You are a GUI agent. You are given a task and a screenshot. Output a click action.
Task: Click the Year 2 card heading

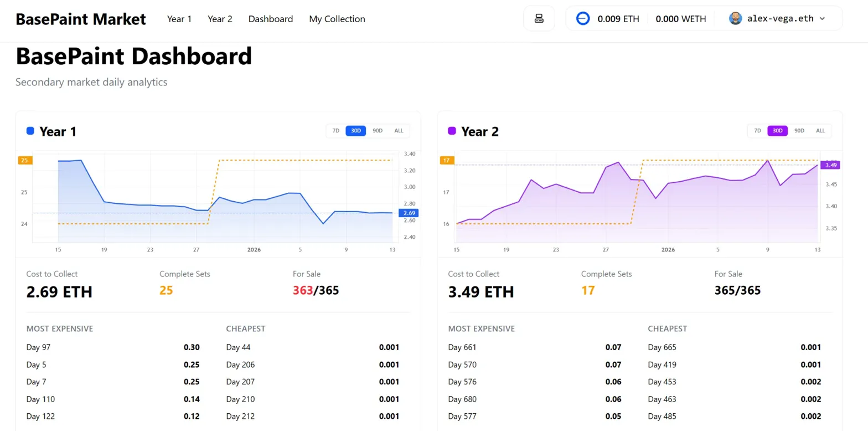tap(480, 131)
